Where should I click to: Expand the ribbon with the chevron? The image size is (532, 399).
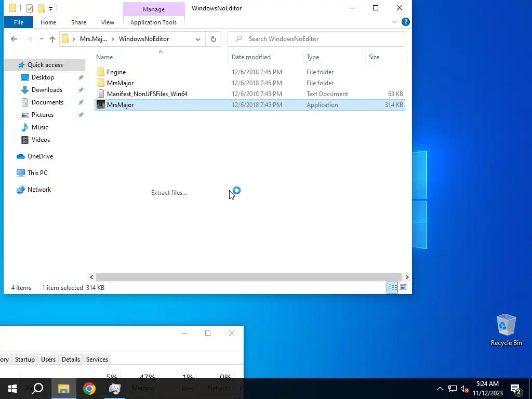(394, 22)
